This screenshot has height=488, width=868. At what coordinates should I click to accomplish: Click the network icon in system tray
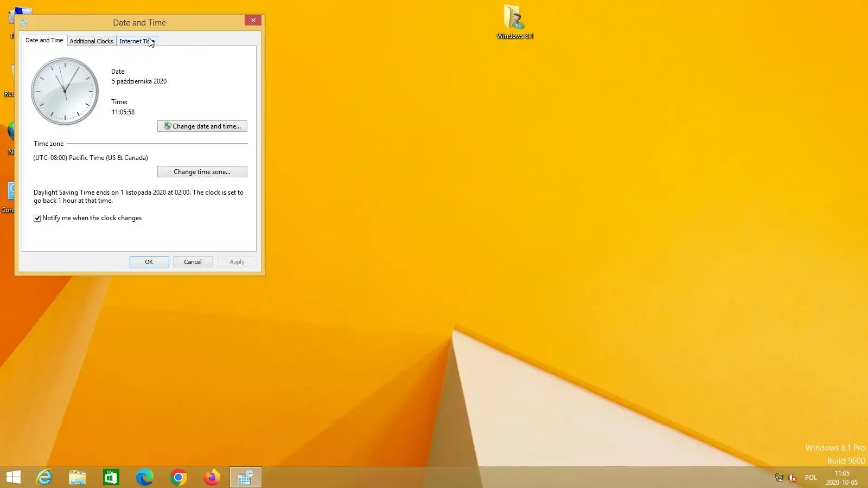[x=779, y=478]
